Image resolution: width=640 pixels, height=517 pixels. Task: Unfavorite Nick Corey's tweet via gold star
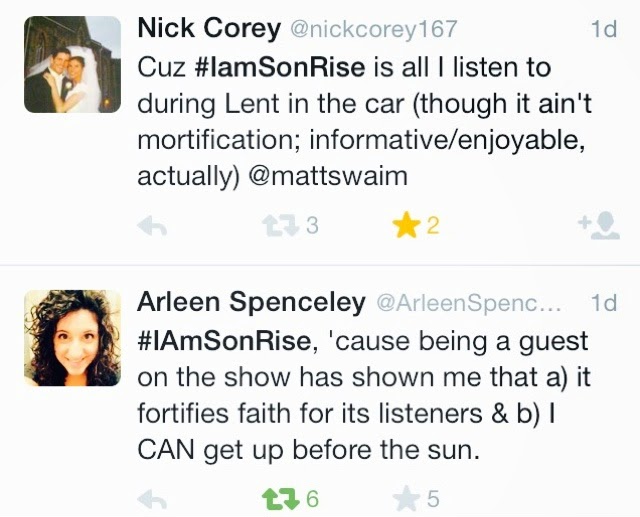pos(406,225)
